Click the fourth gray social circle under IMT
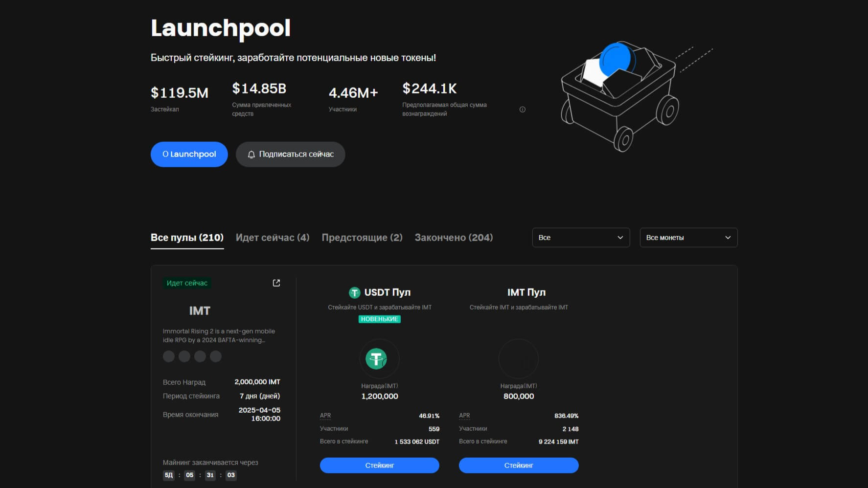Viewport: 868px width, 488px height. pyautogui.click(x=216, y=356)
